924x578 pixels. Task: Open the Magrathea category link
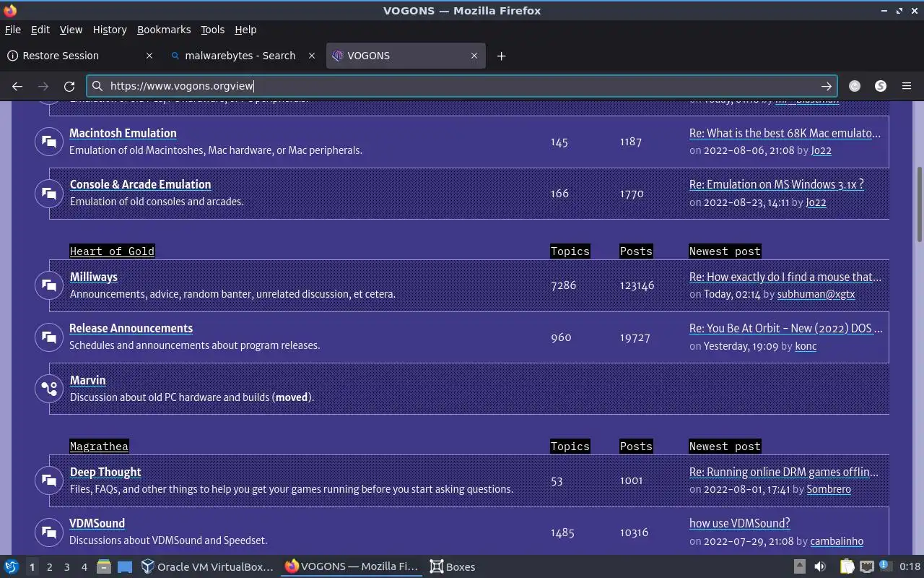pos(99,447)
